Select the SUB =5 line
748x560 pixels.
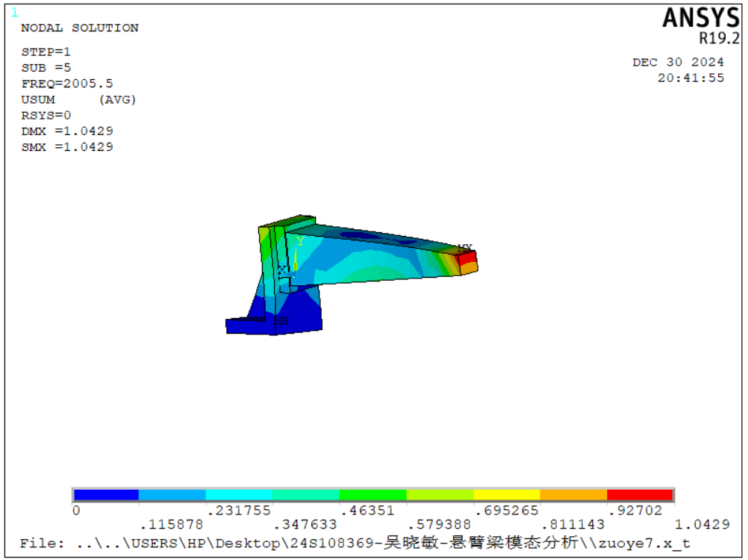coord(46,68)
